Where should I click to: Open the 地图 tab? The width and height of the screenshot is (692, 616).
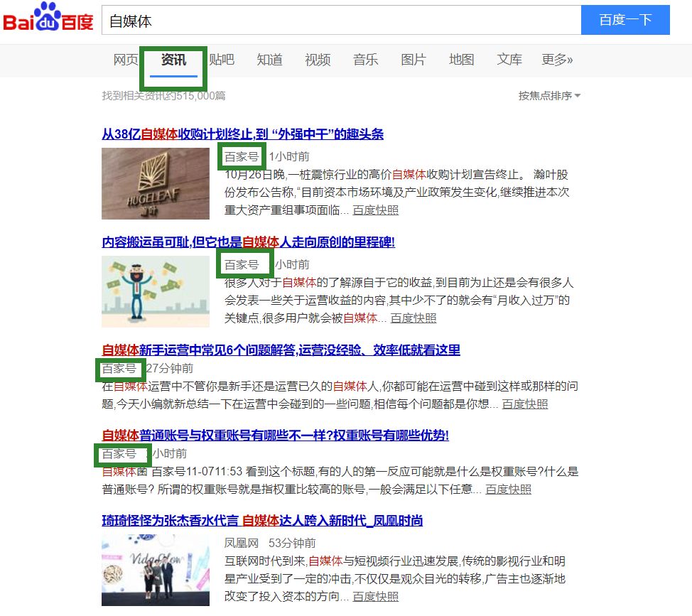click(x=461, y=60)
